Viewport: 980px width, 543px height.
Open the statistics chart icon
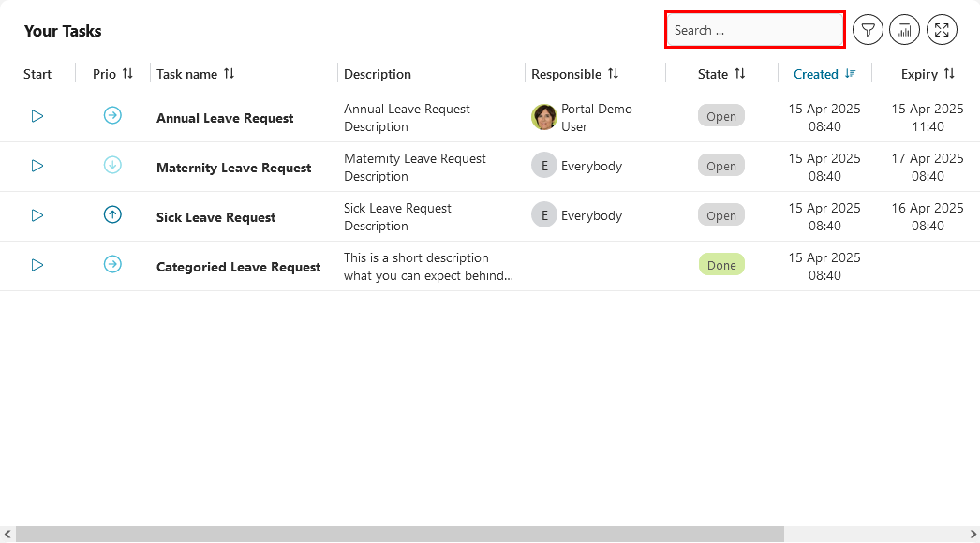pos(904,30)
